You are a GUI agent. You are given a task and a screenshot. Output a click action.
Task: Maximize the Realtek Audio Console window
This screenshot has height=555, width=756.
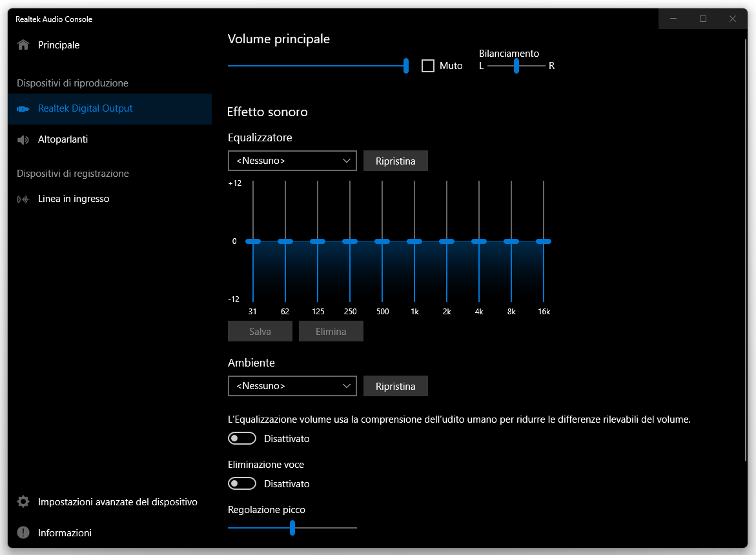(703, 19)
